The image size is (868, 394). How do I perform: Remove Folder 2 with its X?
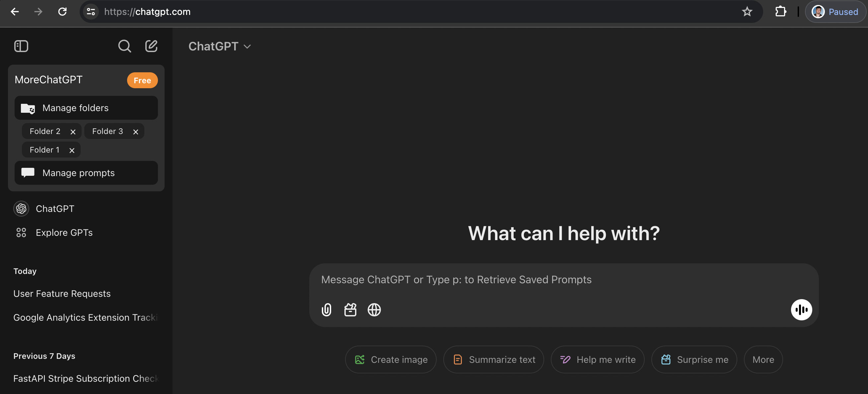73,132
